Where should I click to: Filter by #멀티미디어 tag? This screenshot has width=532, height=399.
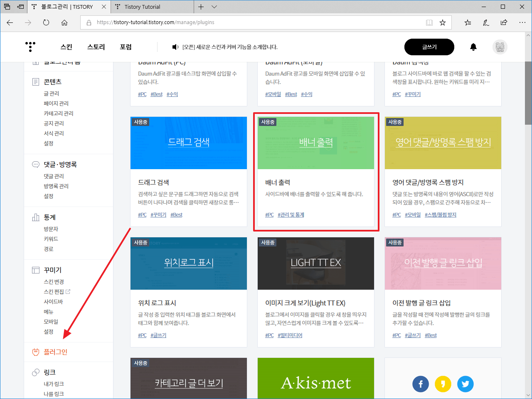point(290,335)
